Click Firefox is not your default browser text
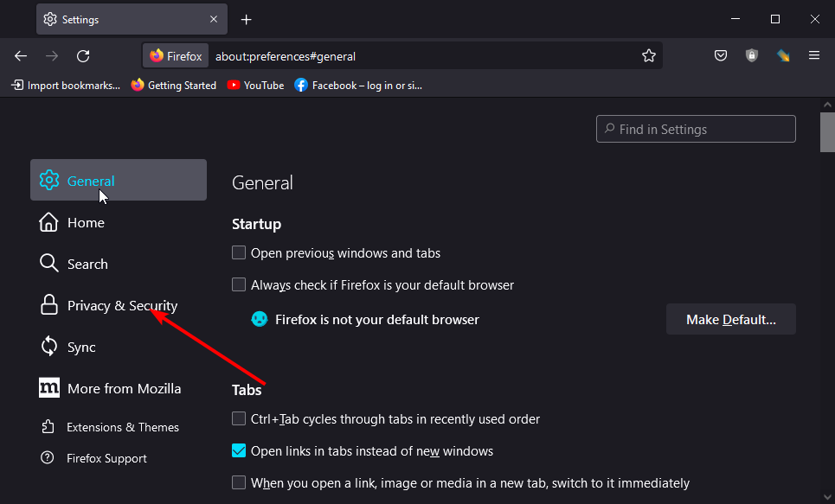 click(x=377, y=319)
